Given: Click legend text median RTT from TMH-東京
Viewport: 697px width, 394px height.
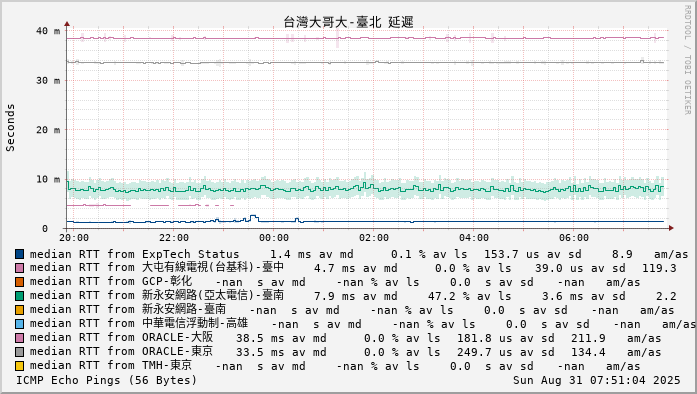Looking at the screenshot, I should coord(111,366).
